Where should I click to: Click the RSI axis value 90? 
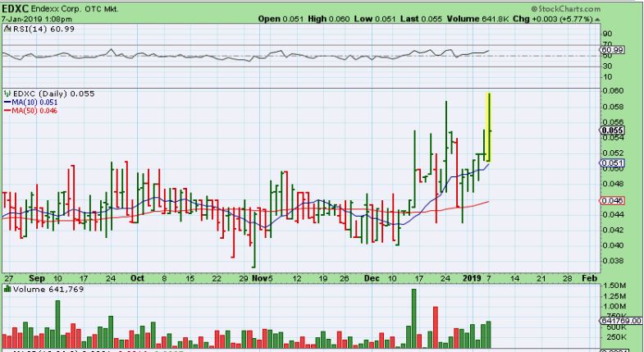pyautogui.click(x=607, y=34)
